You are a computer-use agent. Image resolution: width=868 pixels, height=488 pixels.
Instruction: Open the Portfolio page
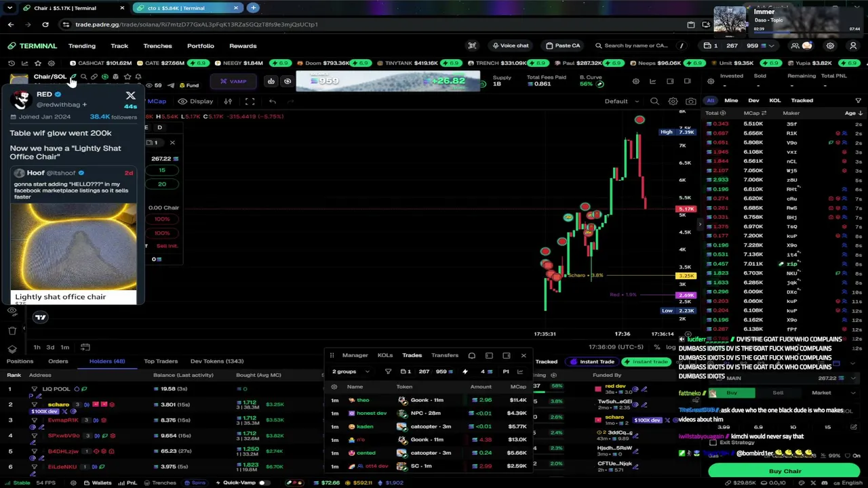pos(201,46)
